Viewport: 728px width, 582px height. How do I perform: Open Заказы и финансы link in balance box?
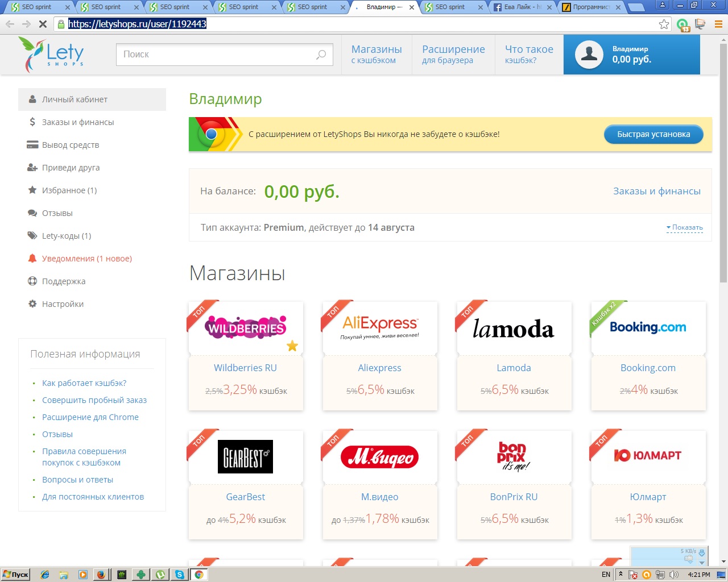tap(657, 191)
